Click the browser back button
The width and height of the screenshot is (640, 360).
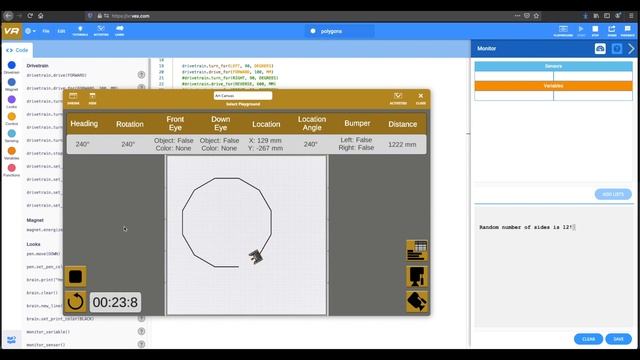tap(9, 16)
